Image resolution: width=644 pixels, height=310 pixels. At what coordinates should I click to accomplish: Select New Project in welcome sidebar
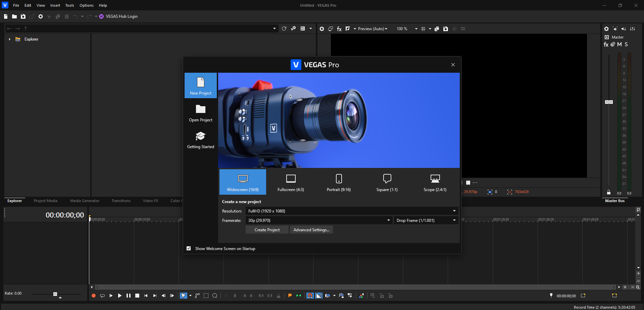pos(201,85)
